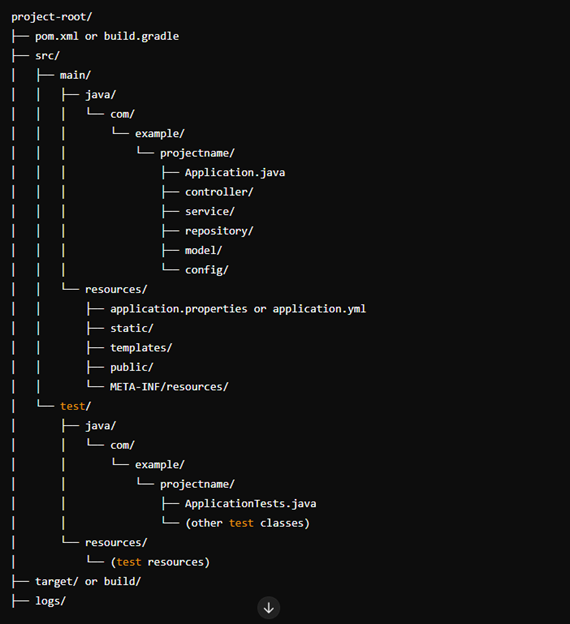Screen dimensions: 570x624
Task: Select the service/ folder entry
Action: click(210, 212)
